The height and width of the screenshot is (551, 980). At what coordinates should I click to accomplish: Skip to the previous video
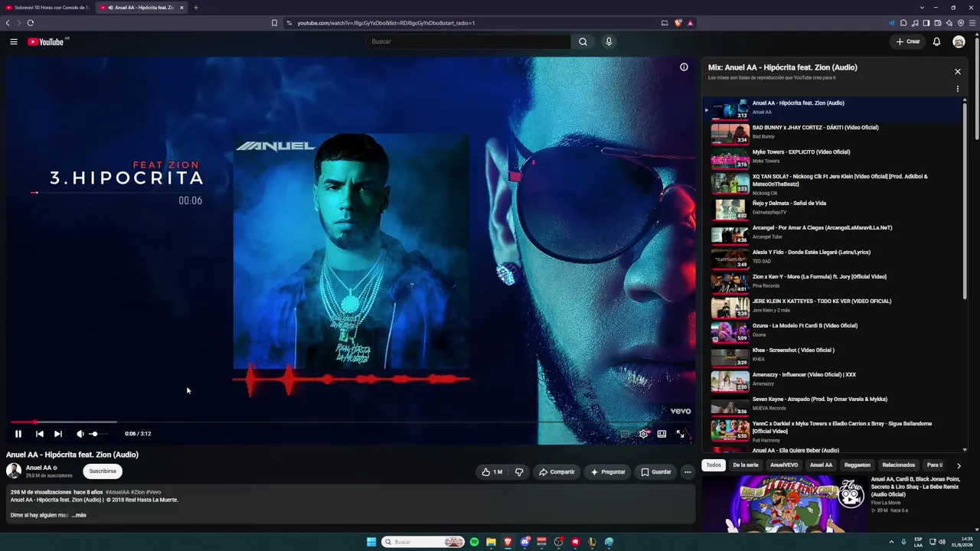pyautogui.click(x=40, y=434)
